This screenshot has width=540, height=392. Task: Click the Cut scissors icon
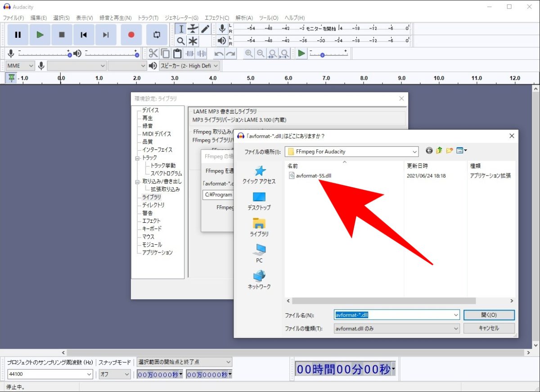153,54
